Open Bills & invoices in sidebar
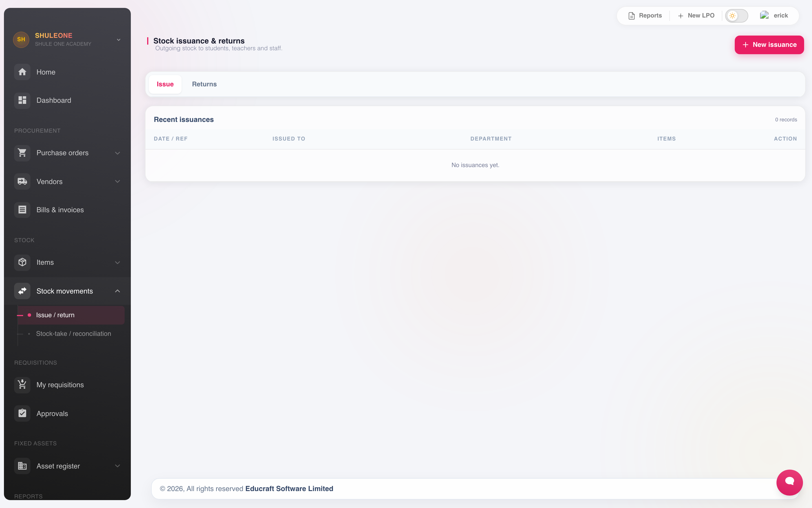 pyautogui.click(x=67, y=210)
